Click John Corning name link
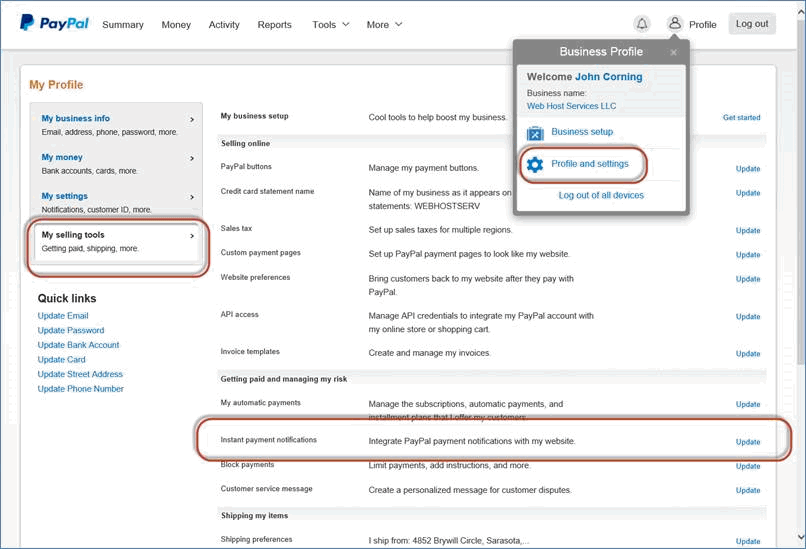 point(609,77)
